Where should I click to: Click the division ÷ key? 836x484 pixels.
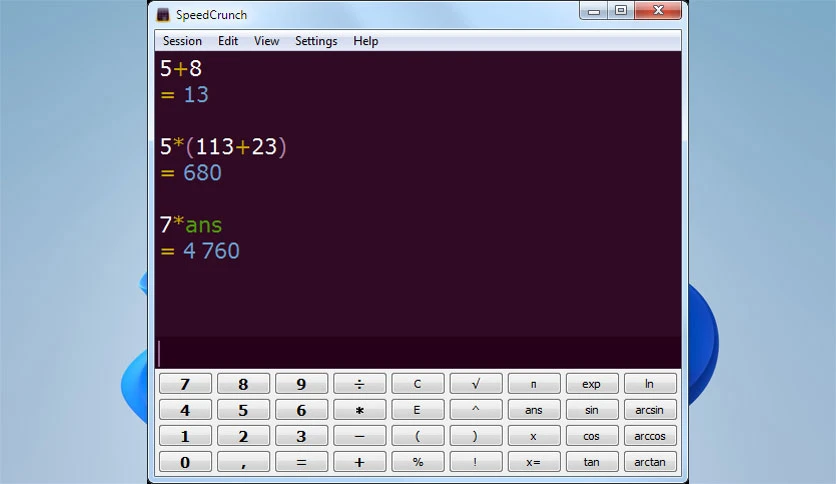[x=359, y=384]
